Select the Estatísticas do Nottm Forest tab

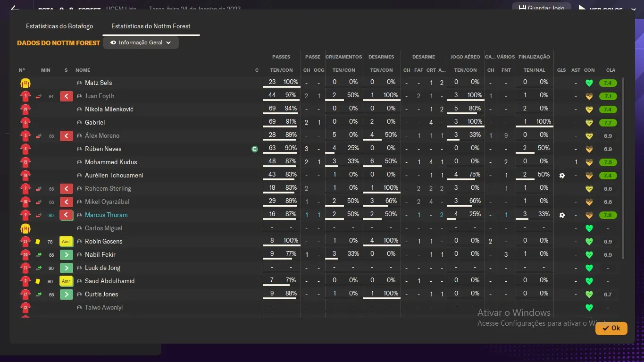(151, 26)
